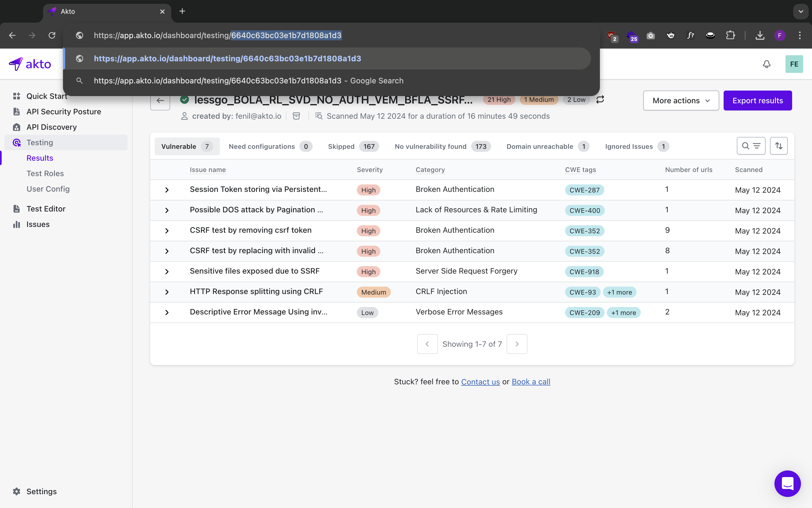The image size is (812, 508).
Task: Open the notifications bell
Action: [766, 64]
